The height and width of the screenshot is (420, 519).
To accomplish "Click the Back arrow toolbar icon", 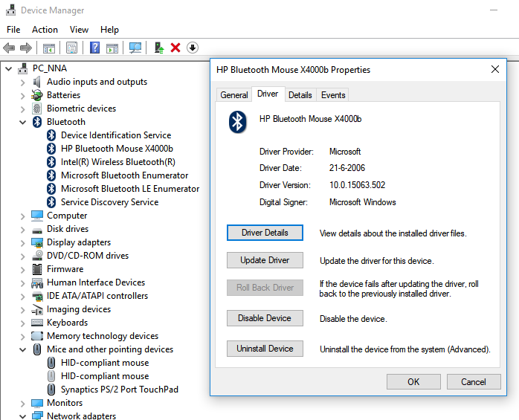I will 9,48.
